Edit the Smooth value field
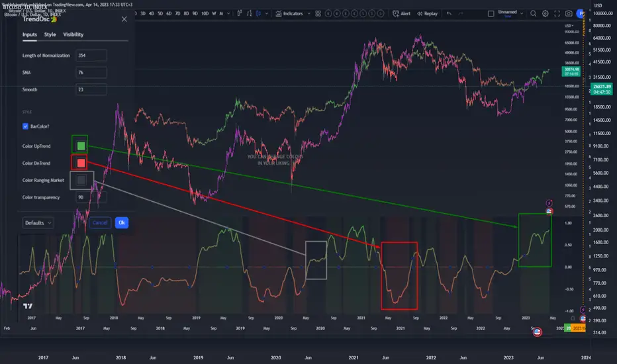 [91, 90]
